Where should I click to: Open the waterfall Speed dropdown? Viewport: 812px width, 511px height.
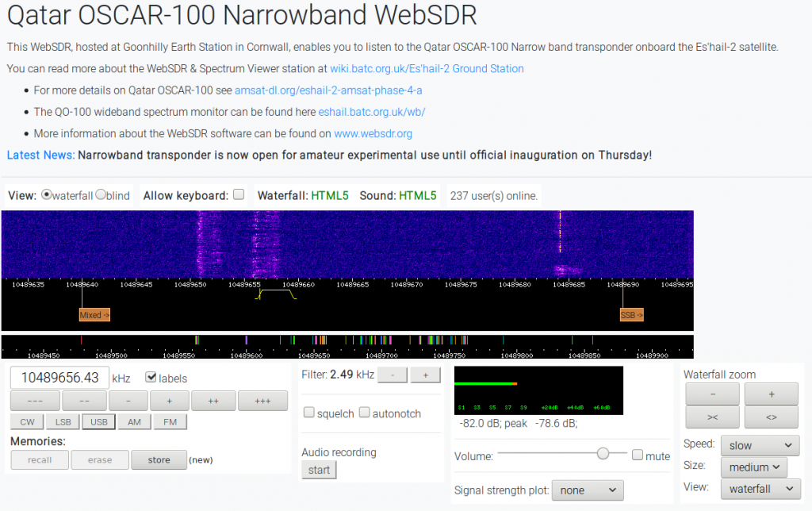pyautogui.click(x=760, y=446)
